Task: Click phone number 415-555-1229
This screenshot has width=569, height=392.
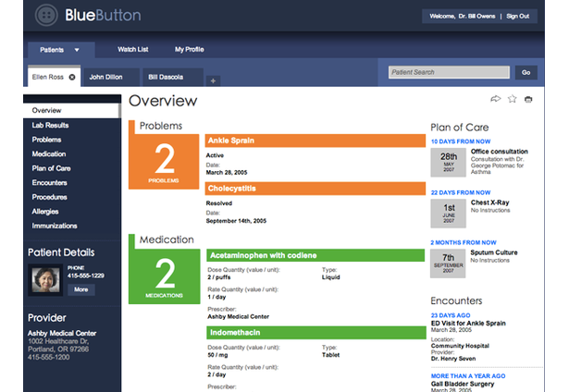Action: click(86, 276)
